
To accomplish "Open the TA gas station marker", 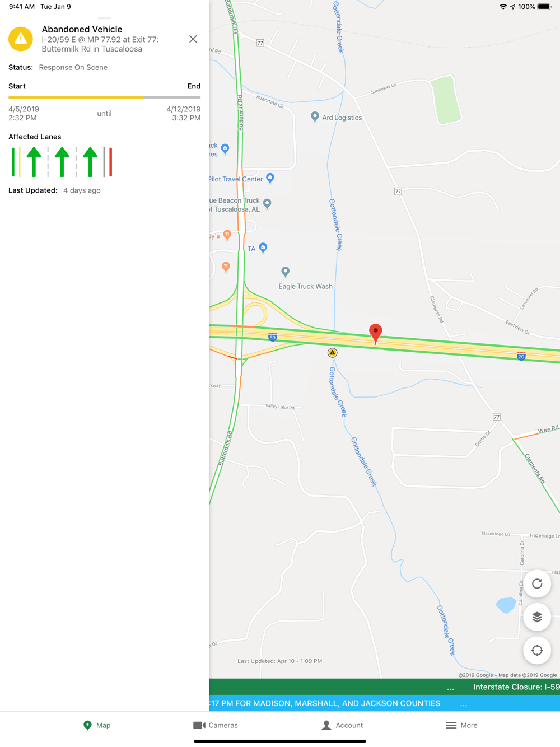I will [x=263, y=248].
